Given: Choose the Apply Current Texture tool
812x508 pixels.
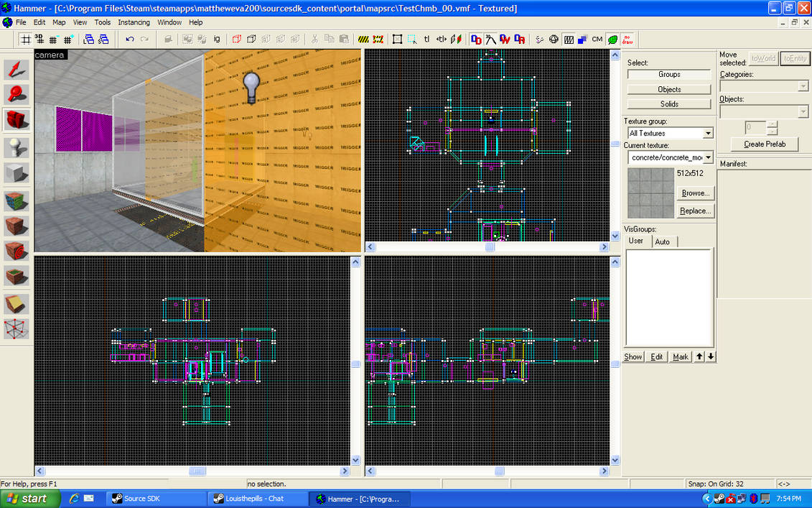Looking at the screenshot, I should tap(17, 226).
